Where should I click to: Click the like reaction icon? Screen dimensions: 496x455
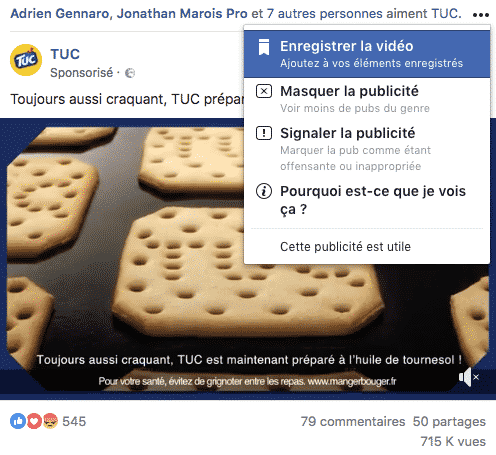pos(18,421)
